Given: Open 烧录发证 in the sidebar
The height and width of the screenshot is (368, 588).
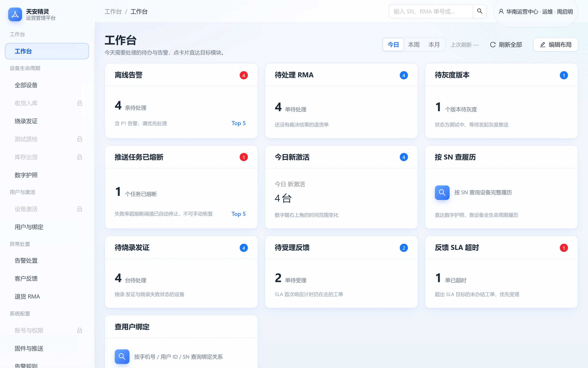Looking at the screenshot, I should coord(47,121).
